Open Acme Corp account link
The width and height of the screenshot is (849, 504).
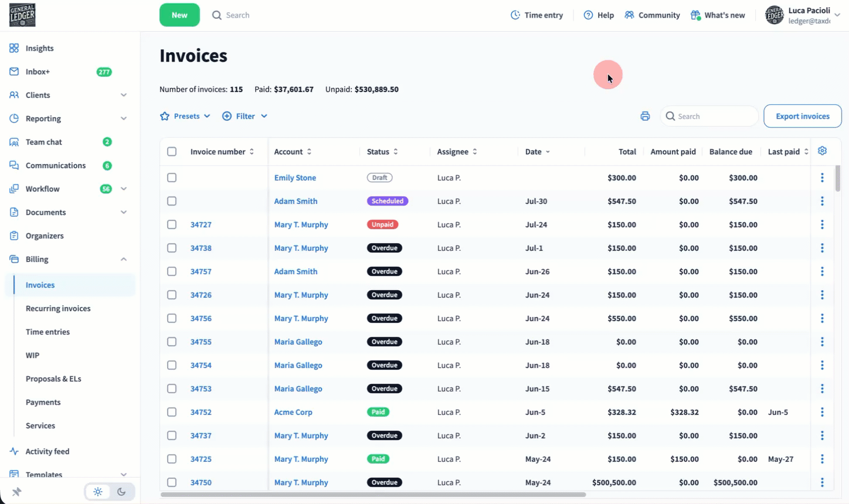pos(293,412)
